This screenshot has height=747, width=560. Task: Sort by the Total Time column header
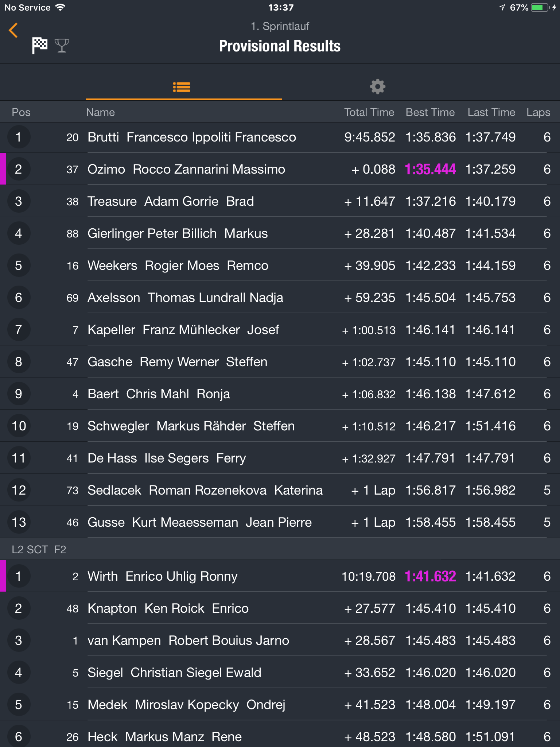(369, 112)
